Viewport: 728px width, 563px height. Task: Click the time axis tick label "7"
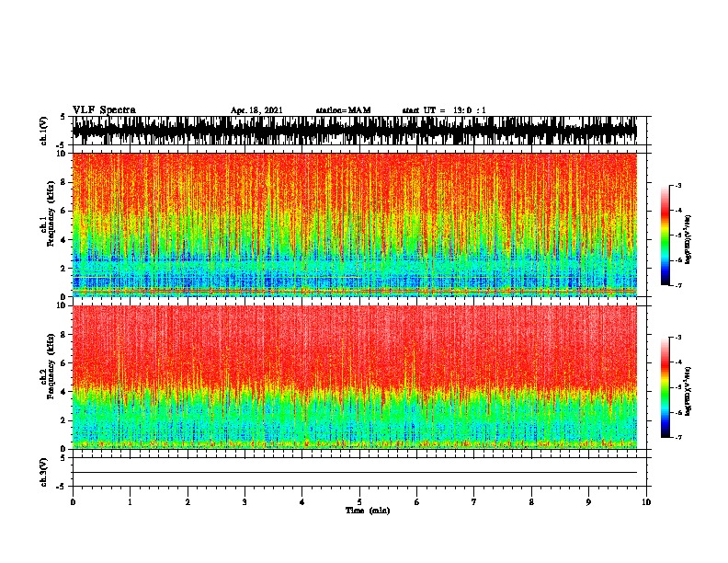474,502
